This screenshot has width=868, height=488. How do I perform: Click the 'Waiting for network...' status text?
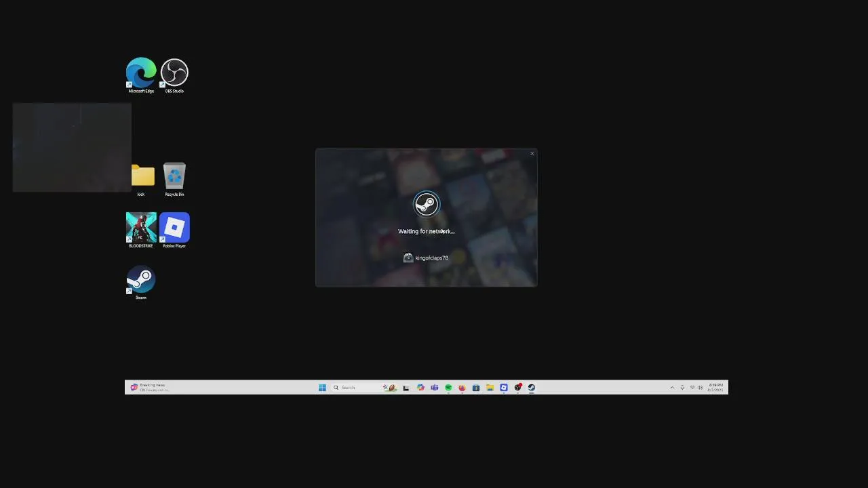point(426,231)
